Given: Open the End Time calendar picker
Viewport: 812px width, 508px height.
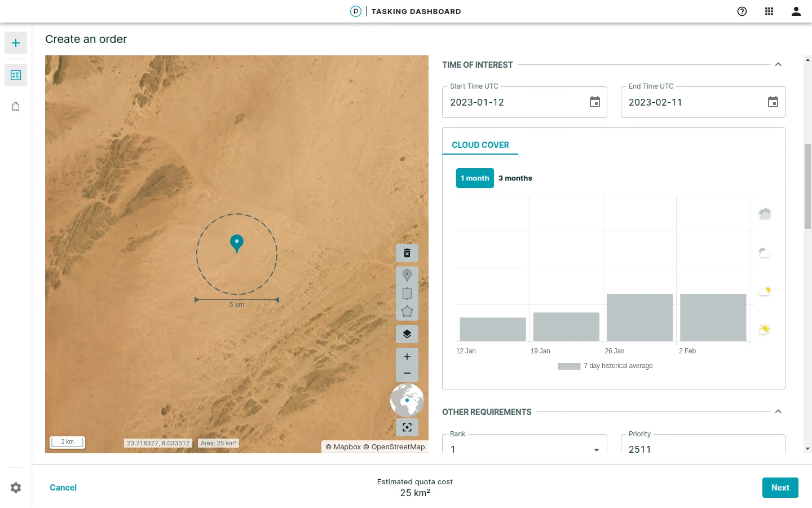Looking at the screenshot, I should pyautogui.click(x=773, y=102).
